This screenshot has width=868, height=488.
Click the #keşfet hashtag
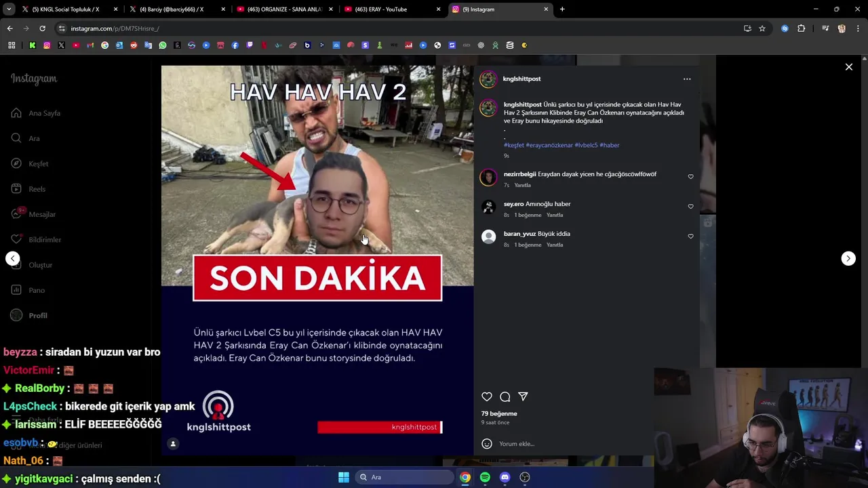coord(514,145)
